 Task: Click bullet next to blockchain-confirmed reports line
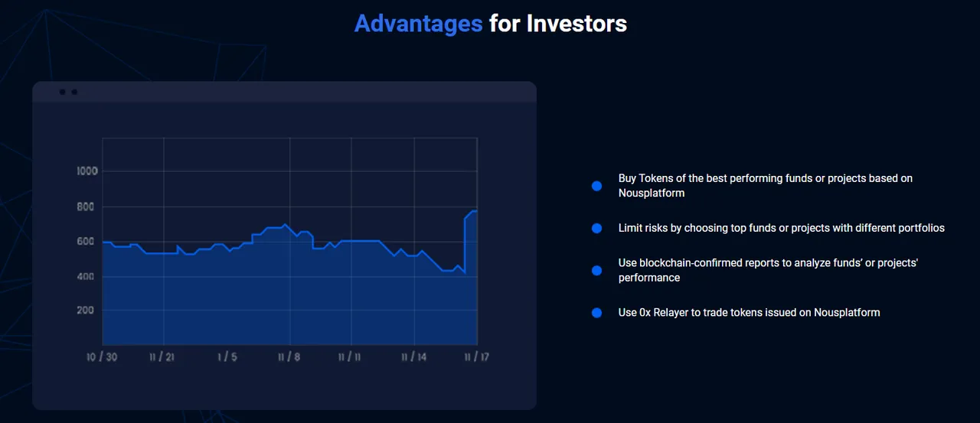point(597,271)
